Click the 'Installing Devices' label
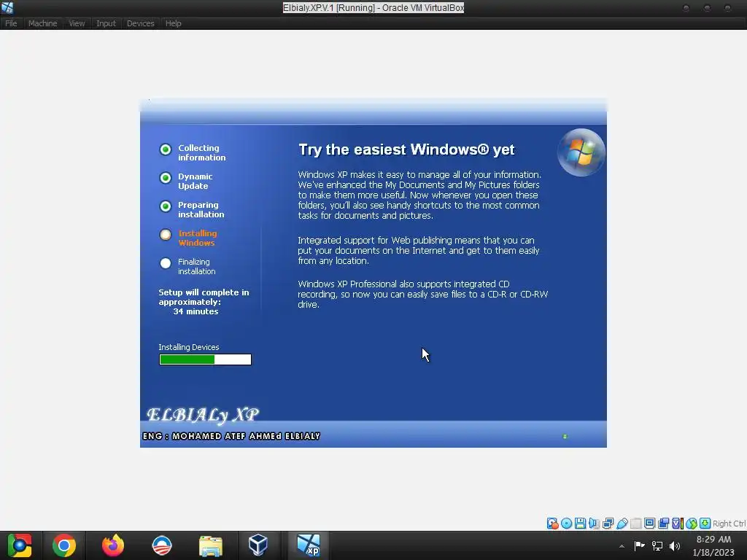The image size is (747, 560). (189, 347)
